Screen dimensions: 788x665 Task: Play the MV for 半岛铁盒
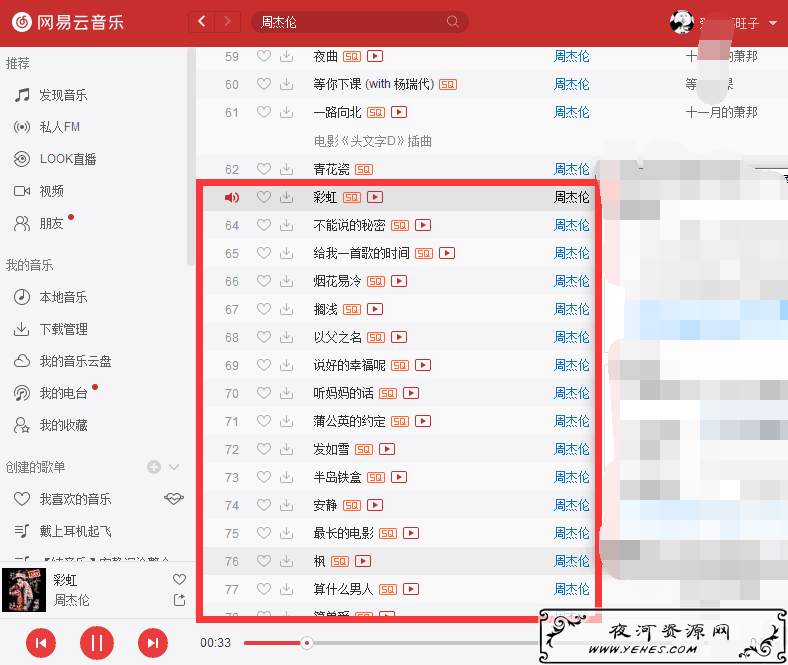tap(399, 477)
